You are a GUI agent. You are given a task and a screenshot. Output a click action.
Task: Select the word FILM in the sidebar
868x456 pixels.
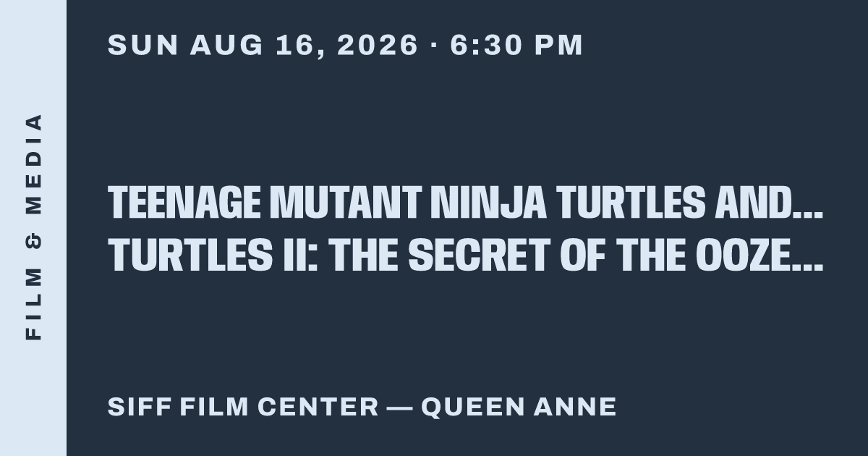tap(33, 303)
